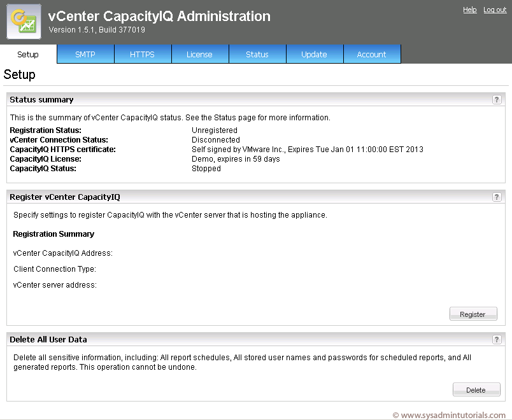Go to the License tab

click(199, 54)
